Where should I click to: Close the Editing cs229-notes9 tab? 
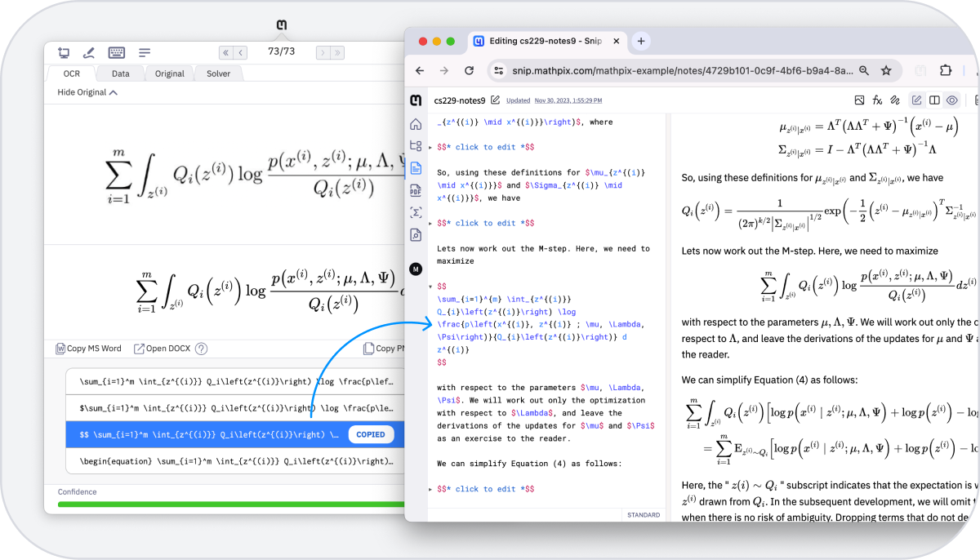click(x=616, y=41)
